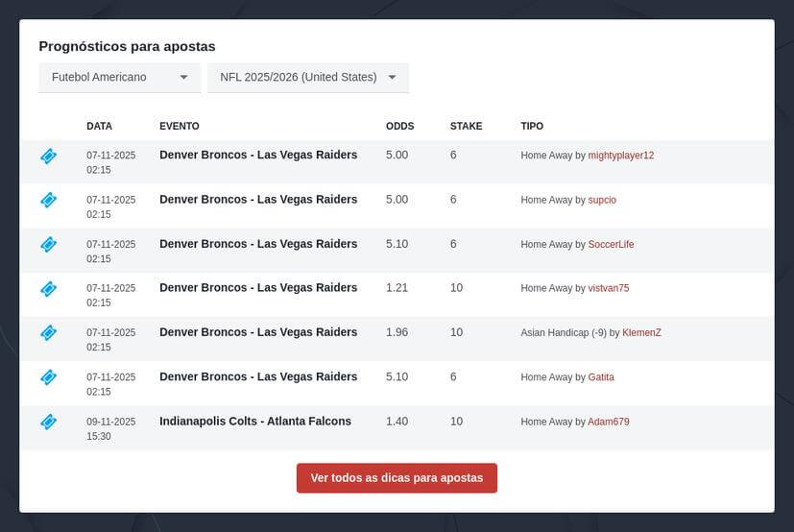Open Denver Broncos event in Gatita's row
The width and height of the screenshot is (794, 532).
[258, 376]
